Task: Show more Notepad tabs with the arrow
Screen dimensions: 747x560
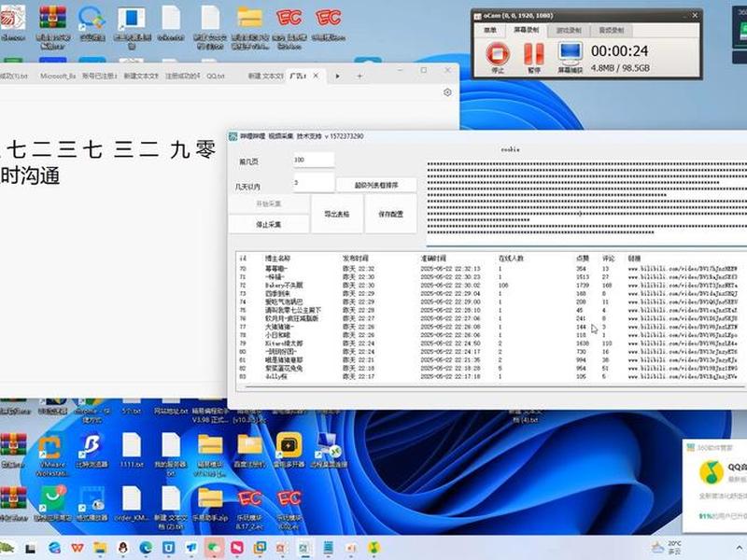Action: 337,77
